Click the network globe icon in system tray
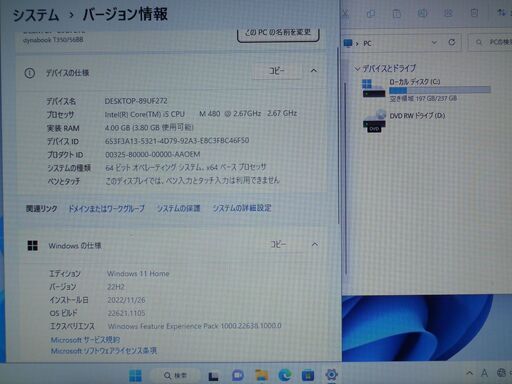 [x=501, y=373]
